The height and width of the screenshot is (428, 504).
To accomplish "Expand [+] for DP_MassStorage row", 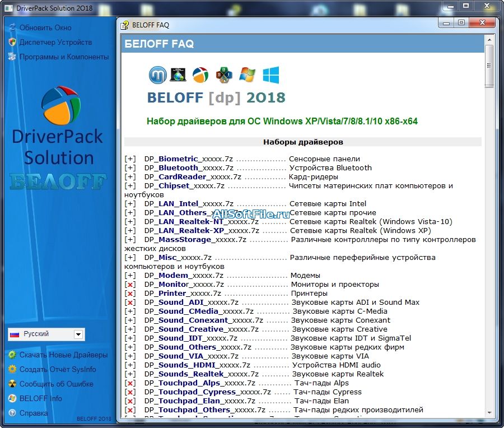I will 130,240.
